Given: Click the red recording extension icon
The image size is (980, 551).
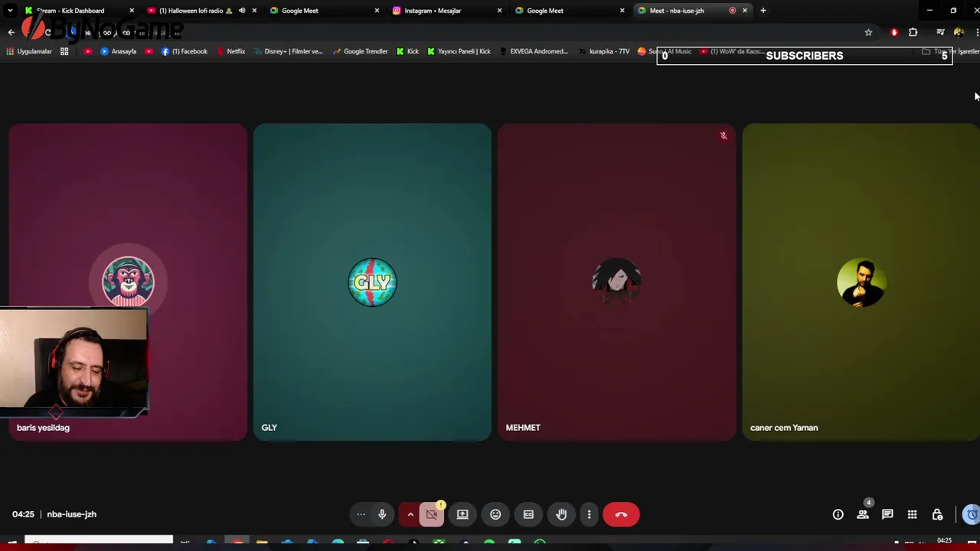Looking at the screenshot, I should pyautogui.click(x=893, y=32).
